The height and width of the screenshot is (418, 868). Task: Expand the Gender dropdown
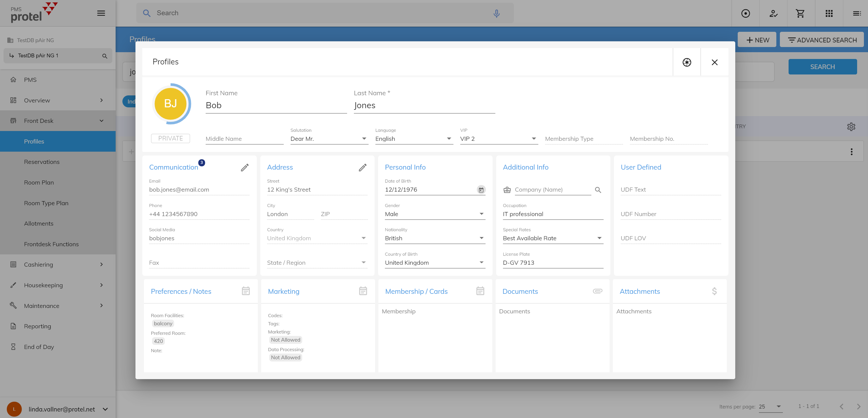[x=435, y=214]
